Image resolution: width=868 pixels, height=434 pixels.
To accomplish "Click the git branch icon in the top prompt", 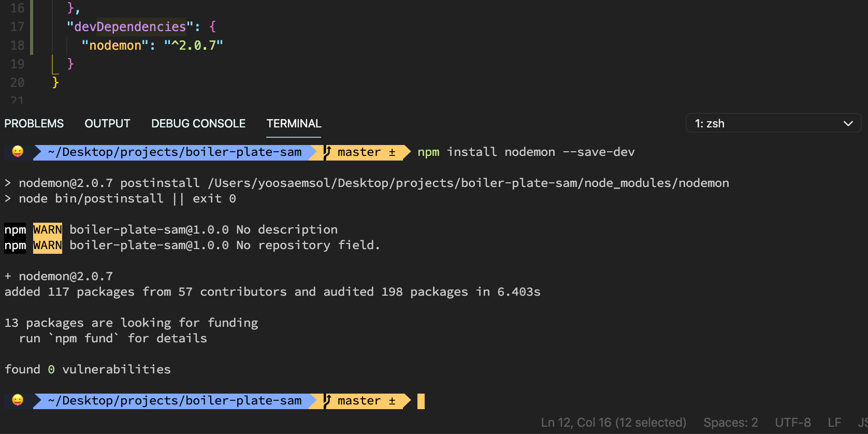I will tap(327, 152).
